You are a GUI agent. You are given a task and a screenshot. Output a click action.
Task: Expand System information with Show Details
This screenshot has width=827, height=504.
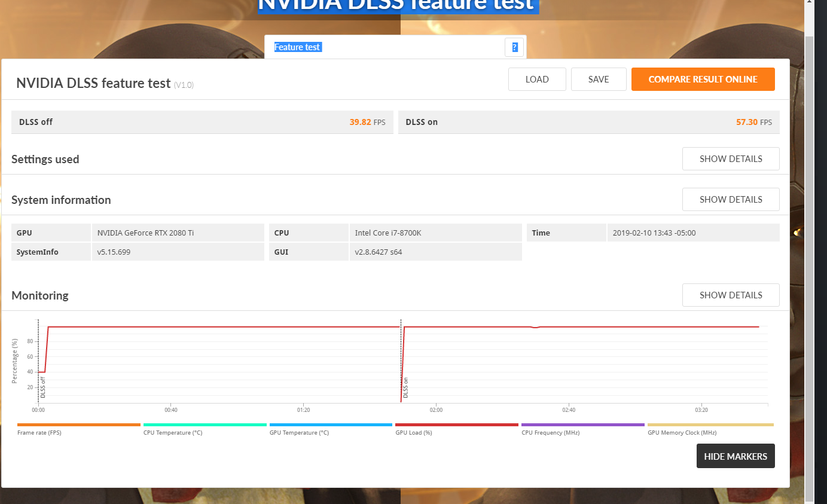click(731, 199)
